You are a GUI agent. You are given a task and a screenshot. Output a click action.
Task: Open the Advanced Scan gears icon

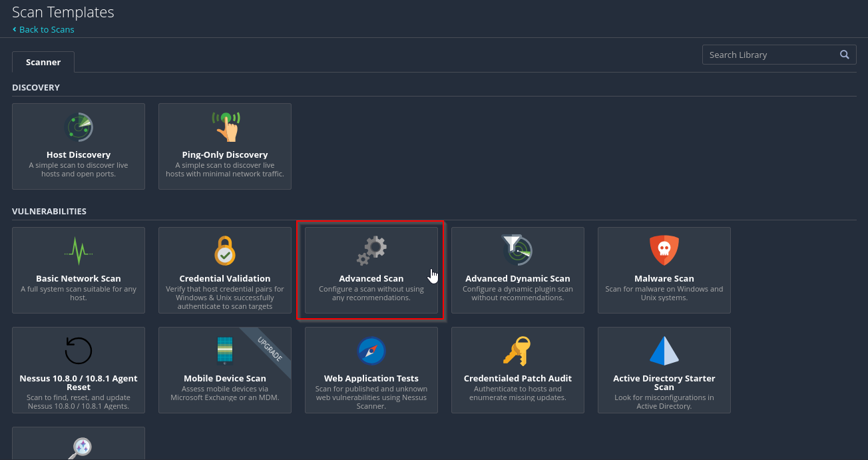click(x=371, y=251)
